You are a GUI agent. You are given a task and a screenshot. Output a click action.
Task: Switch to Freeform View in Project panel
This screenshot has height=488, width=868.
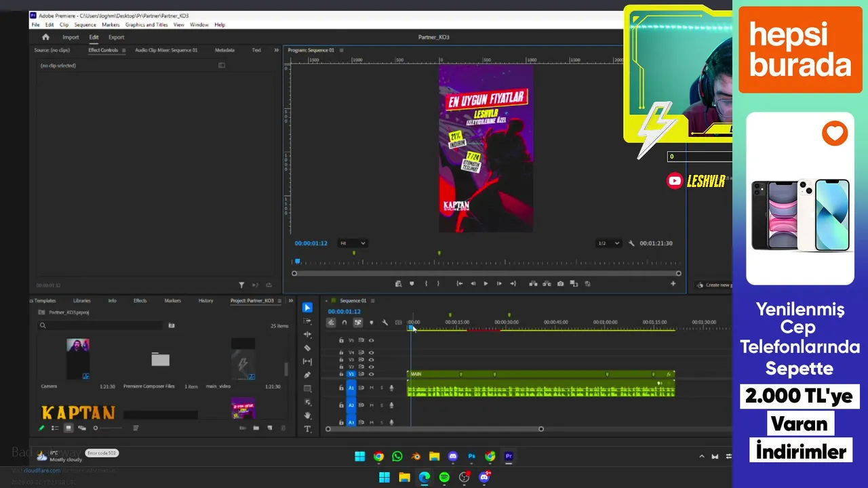point(82,428)
